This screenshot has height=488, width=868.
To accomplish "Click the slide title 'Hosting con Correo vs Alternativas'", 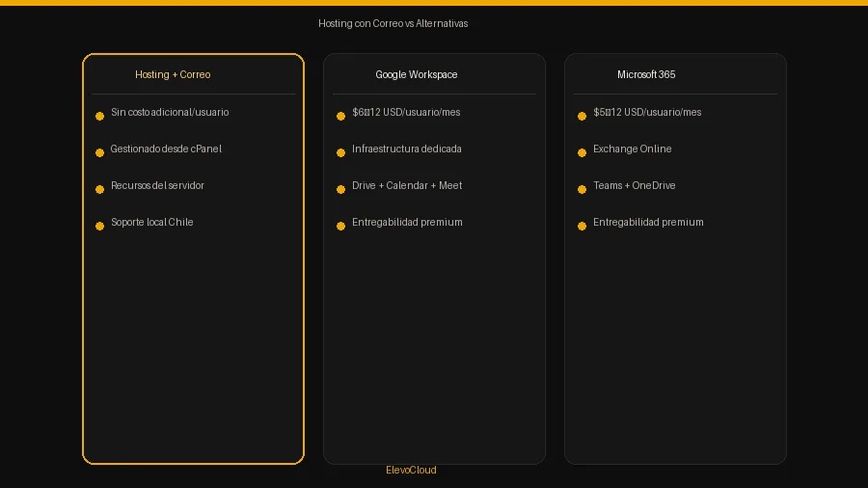I will point(393,24).
